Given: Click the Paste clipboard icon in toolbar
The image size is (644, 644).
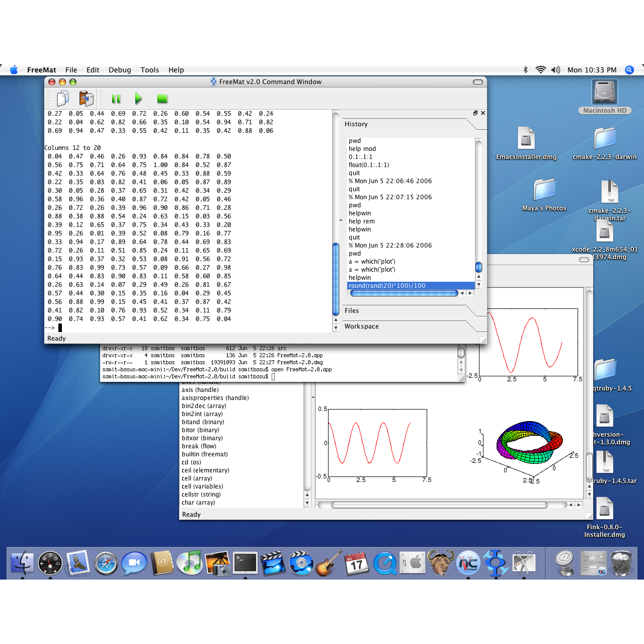Looking at the screenshot, I should point(87,99).
